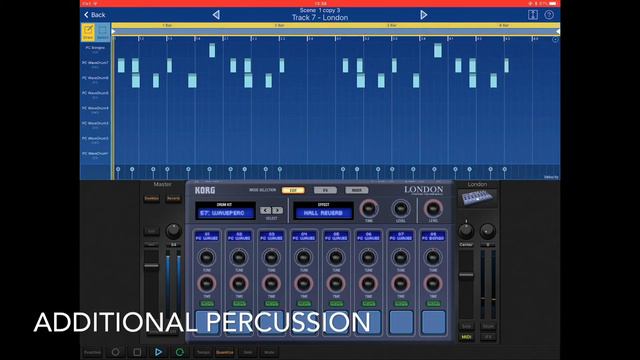Image resolution: width=640 pixels, height=360 pixels.
Task: Tap the London gadget thumbnail
Action: [x=477, y=198]
